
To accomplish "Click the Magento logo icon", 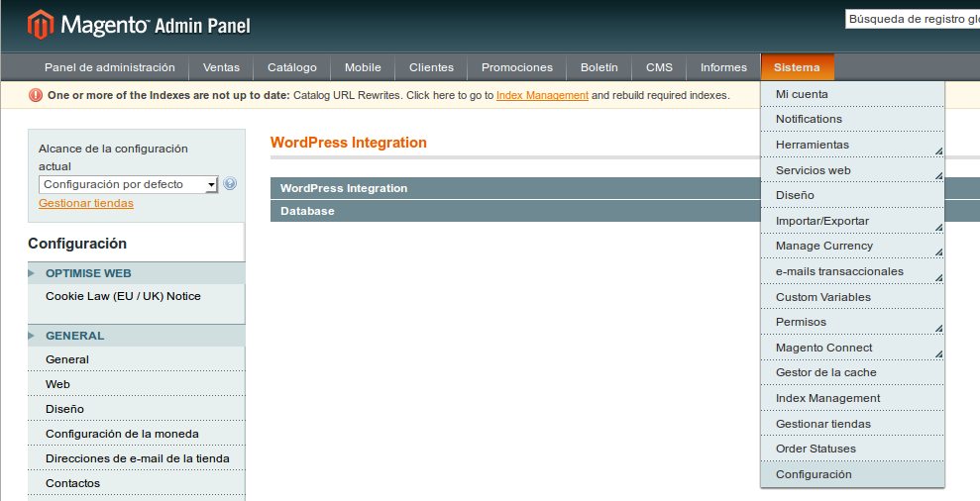I will point(41,25).
